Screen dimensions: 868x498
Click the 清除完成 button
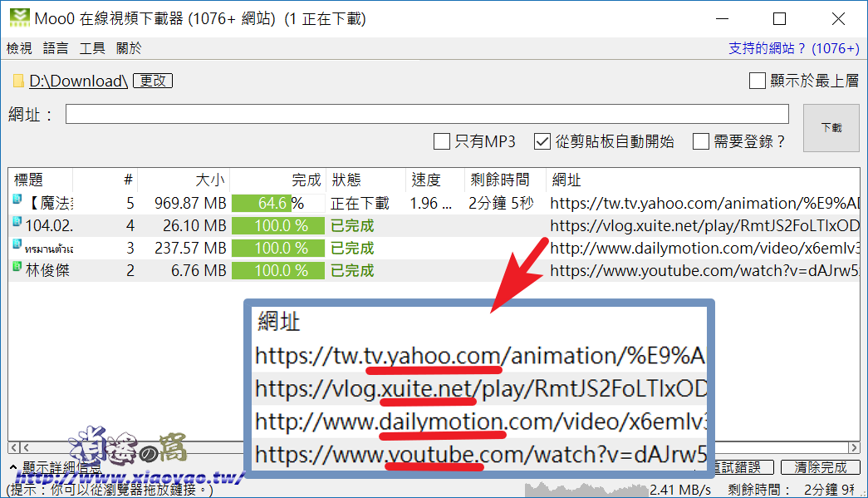(821, 467)
